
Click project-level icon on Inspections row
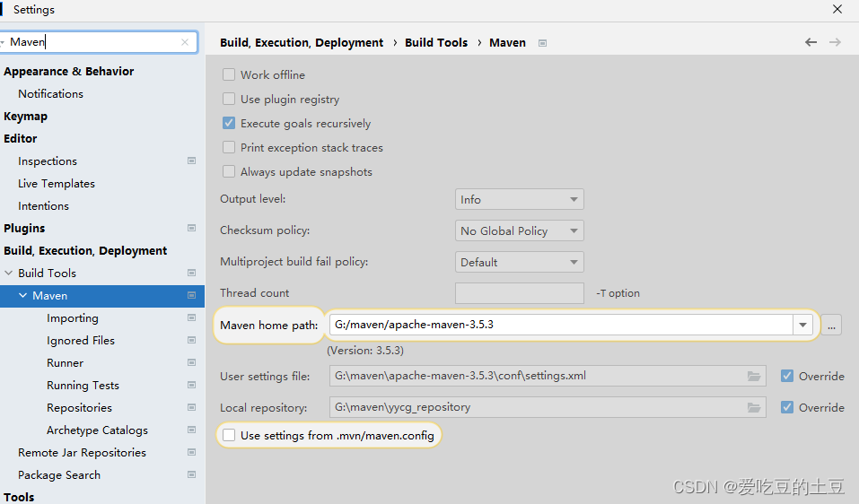click(192, 161)
